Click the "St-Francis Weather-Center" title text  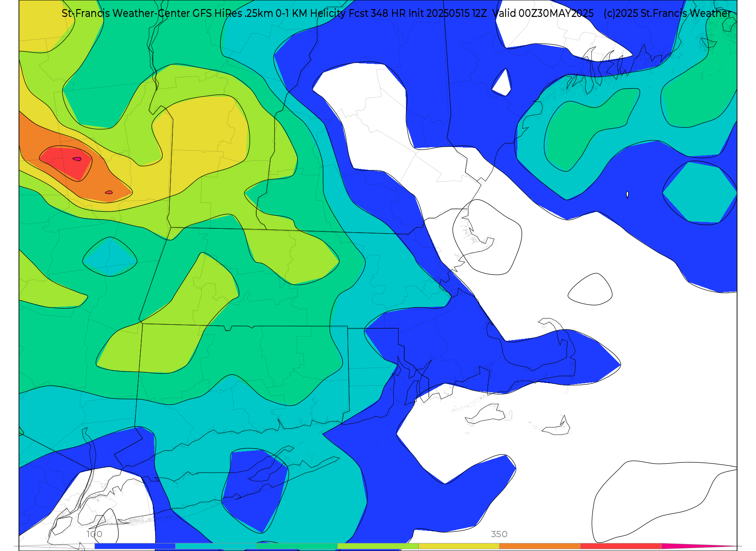point(126,13)
